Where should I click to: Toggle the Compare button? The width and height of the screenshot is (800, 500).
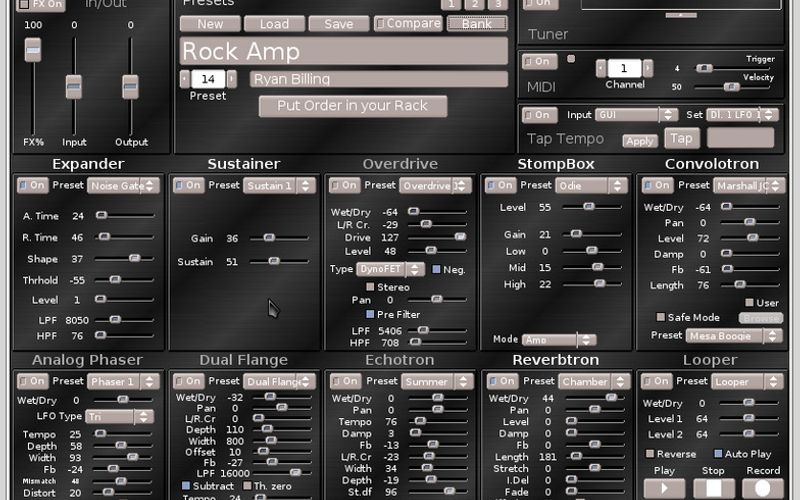[408, 24]
